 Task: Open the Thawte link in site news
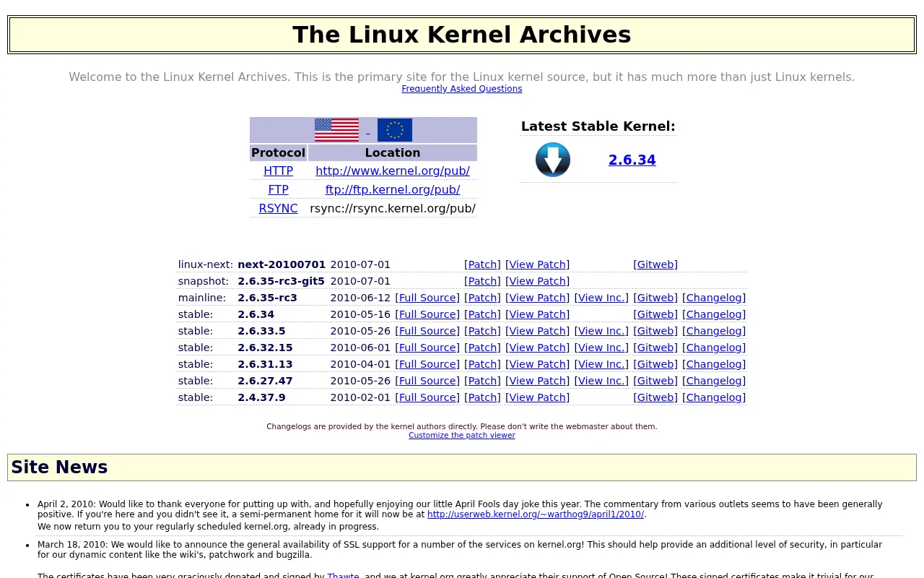(343, 576)
